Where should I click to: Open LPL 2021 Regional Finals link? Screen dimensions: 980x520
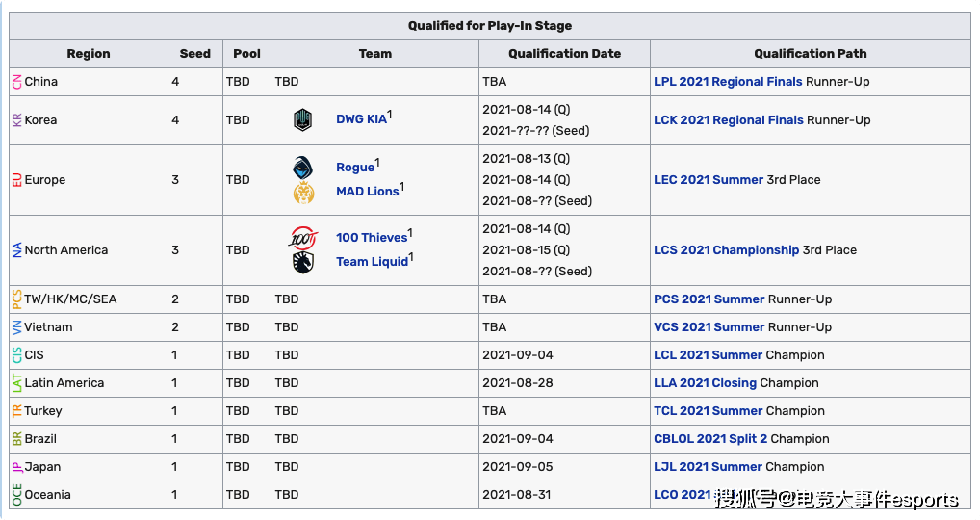[728, 81]
